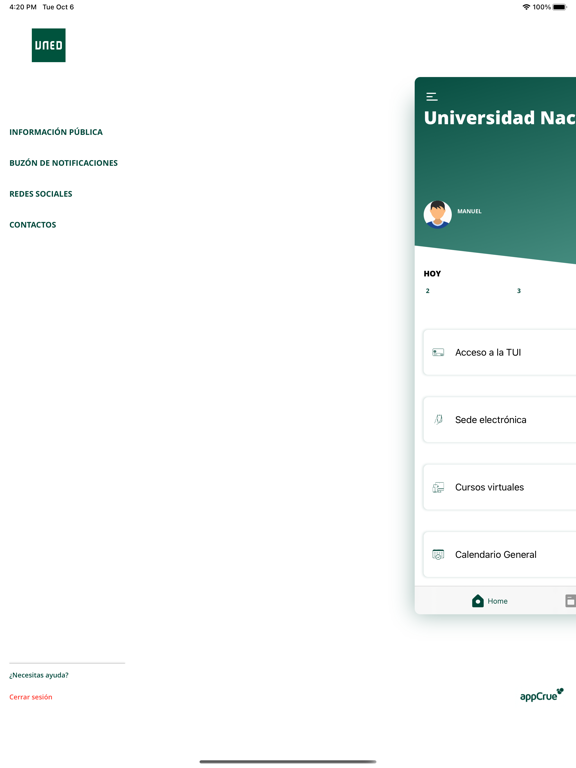Open Información Pública menu item

56,132
